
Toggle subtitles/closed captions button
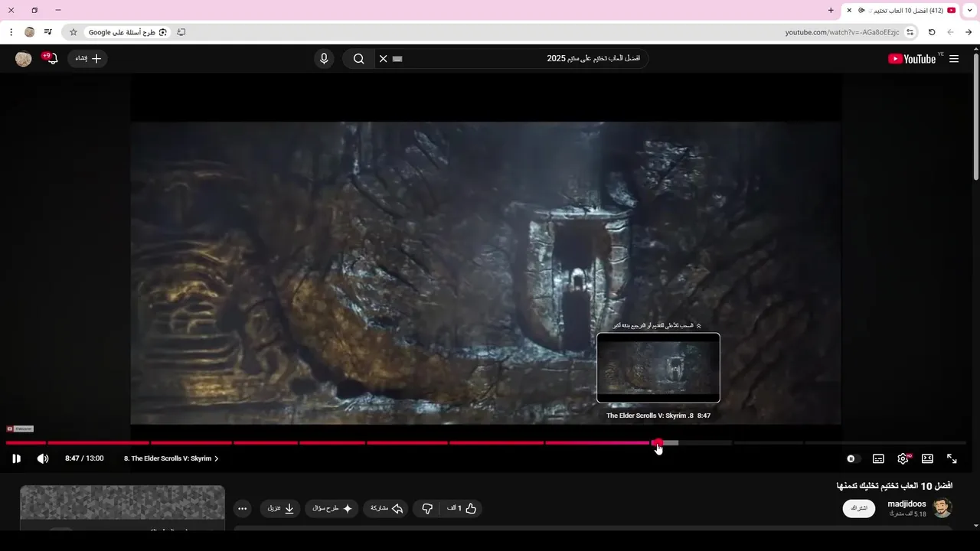878,459
